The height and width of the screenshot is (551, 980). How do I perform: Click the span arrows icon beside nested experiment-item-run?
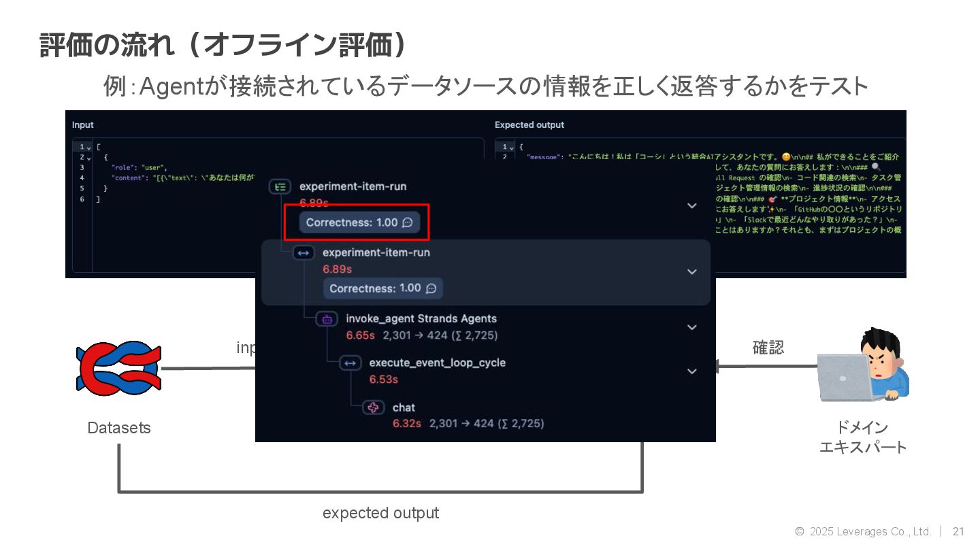tap(304, 253)
